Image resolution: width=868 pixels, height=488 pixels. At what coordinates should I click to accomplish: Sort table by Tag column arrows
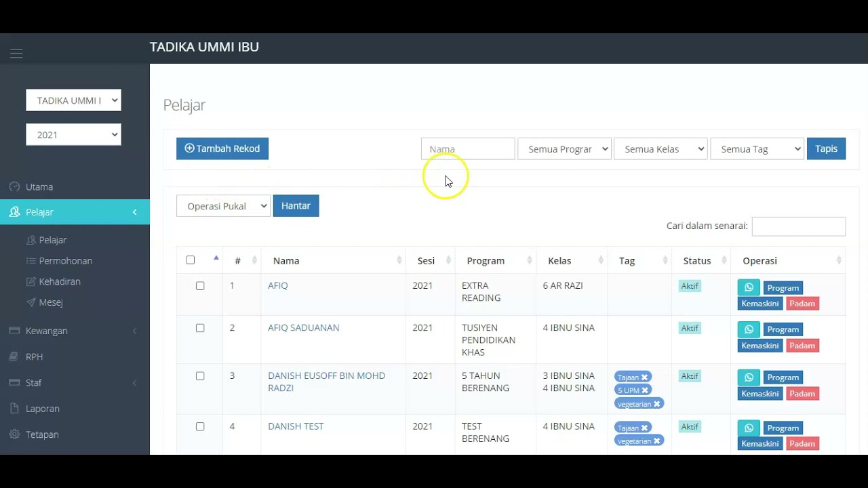(x=665, y=260)
